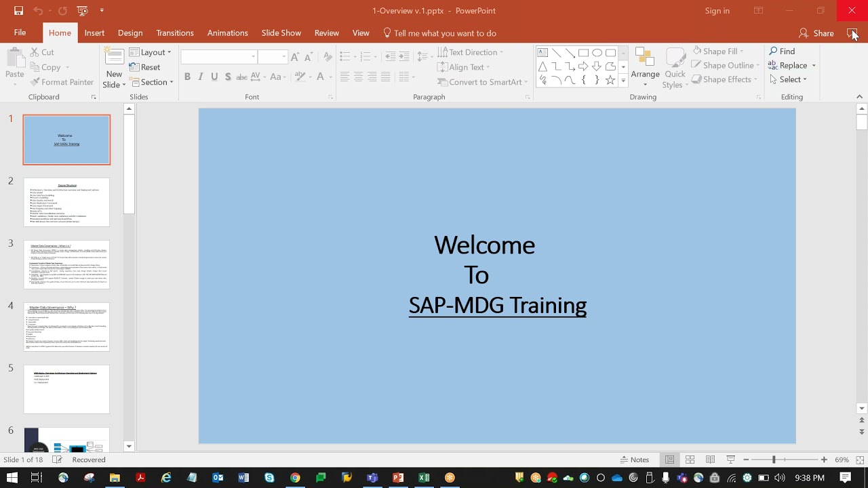Select slide 3 thumbnail in slide panel

click(66, 264)
